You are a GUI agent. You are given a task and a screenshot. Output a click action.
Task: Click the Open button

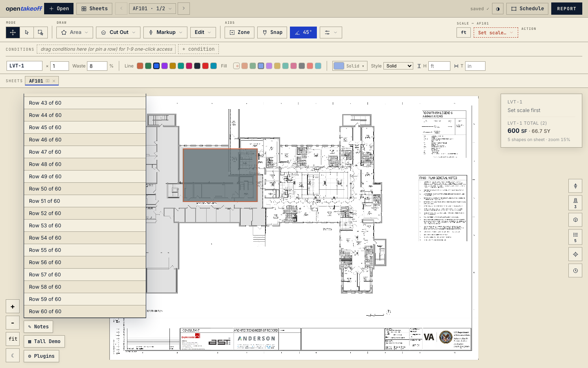pos(59,9)
